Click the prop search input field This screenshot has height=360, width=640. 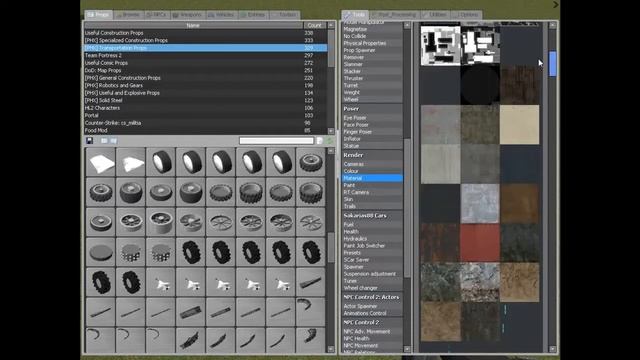point(276,141)
